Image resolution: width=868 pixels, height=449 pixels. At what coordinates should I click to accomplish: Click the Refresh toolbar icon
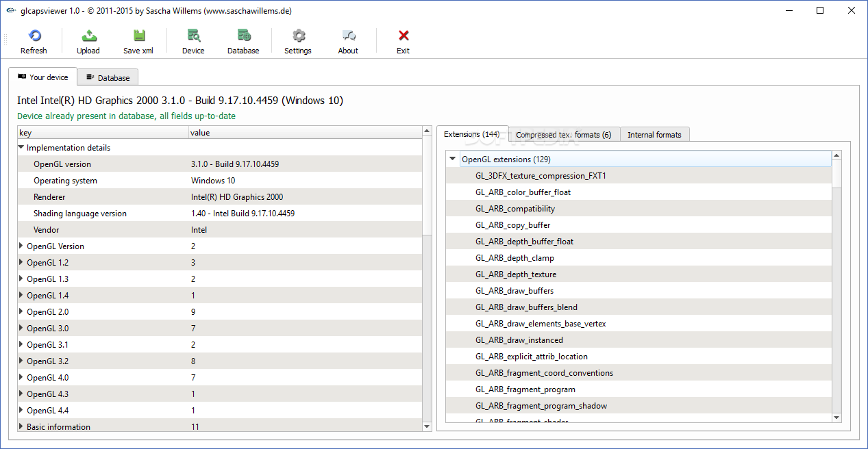pos(34,36)
